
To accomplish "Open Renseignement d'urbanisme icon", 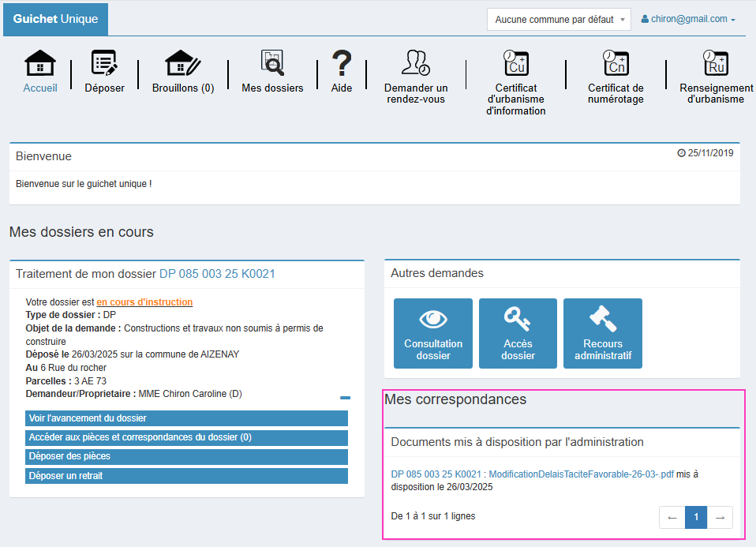I will (x=716, y=63).
